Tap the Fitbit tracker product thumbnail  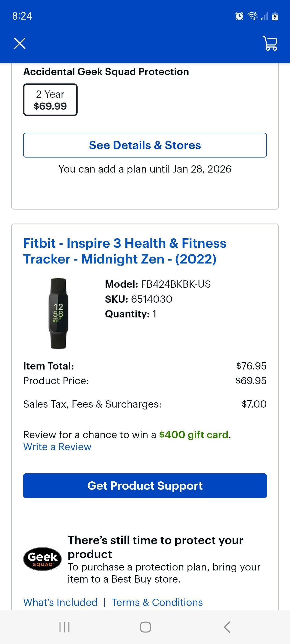pos(58,313)
